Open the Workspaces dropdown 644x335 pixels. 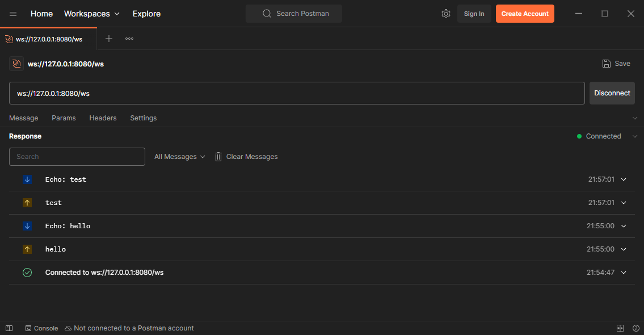[91, 14]
